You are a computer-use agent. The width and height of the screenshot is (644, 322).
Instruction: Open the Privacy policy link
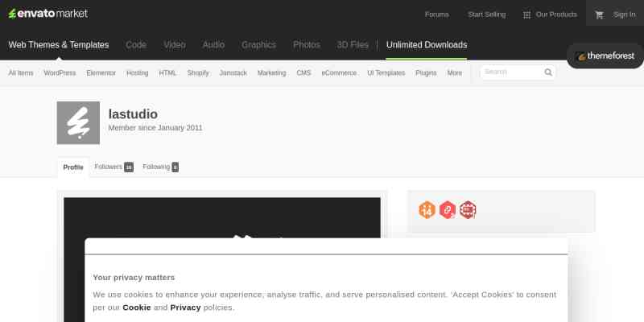[x=185, y=308]
